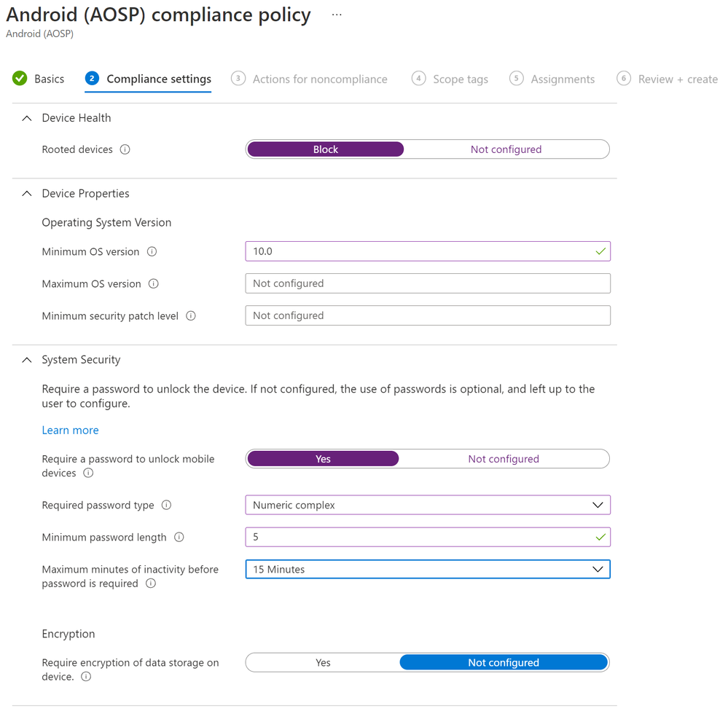Click the step 5 circle icon
This screenshot has height=711, width=728.
(516, 78)
